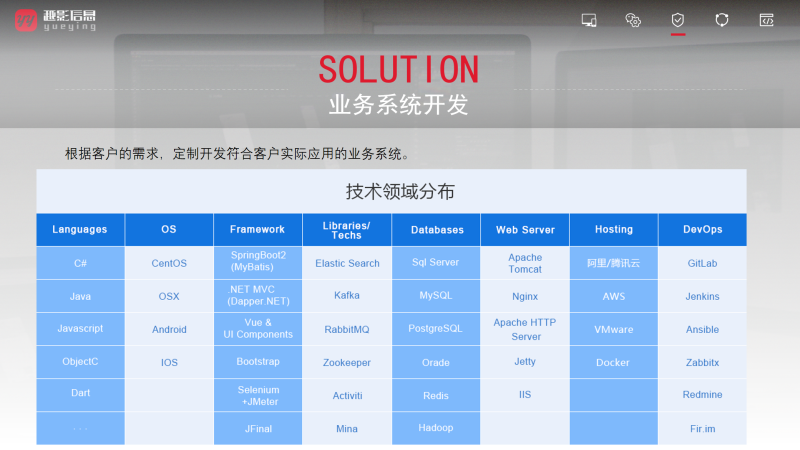The height and width of the screenshot is (450, 800).
Task: Click the yueying company logo
Action: tap(55, 20)
